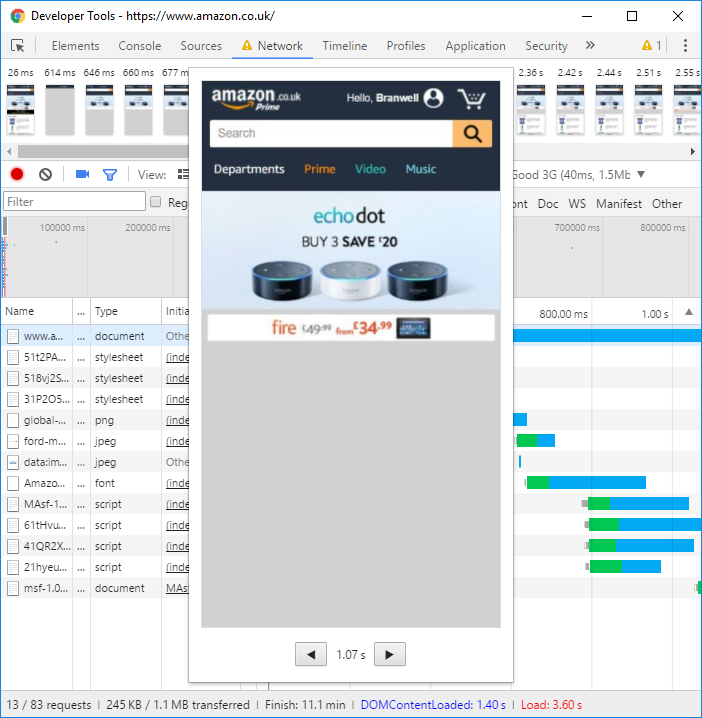
Task: Click the DOMContentLoaded 1.40 s status text
Action: (433, 705)
